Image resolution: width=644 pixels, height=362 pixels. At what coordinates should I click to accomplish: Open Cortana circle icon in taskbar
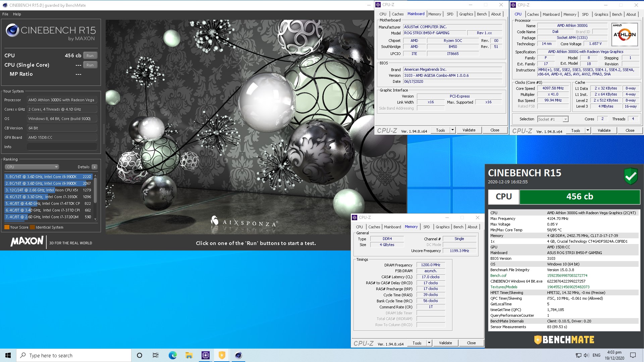[140, 355]
